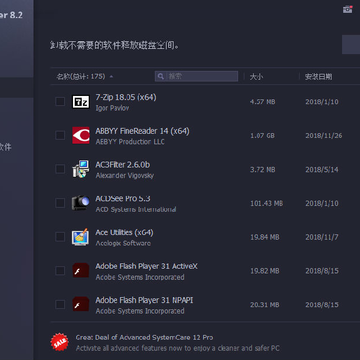Click the 7-Zip 18.05 program icon
The image size is (360, 360).
pos(81,102)
